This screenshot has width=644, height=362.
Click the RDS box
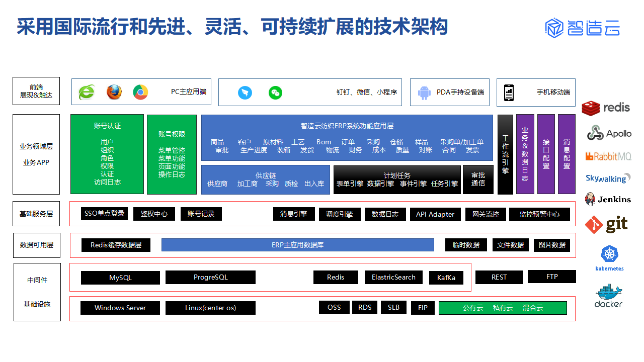pos(365,307)
